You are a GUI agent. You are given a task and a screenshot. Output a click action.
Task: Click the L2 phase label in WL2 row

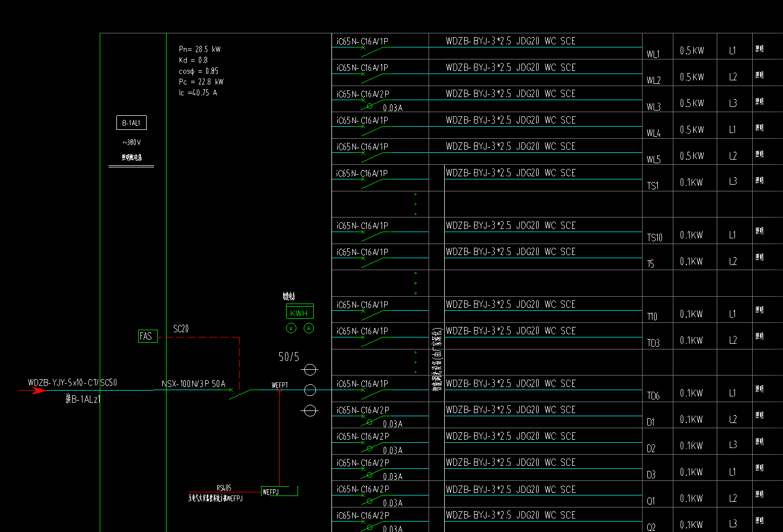[x=733, y=77]
